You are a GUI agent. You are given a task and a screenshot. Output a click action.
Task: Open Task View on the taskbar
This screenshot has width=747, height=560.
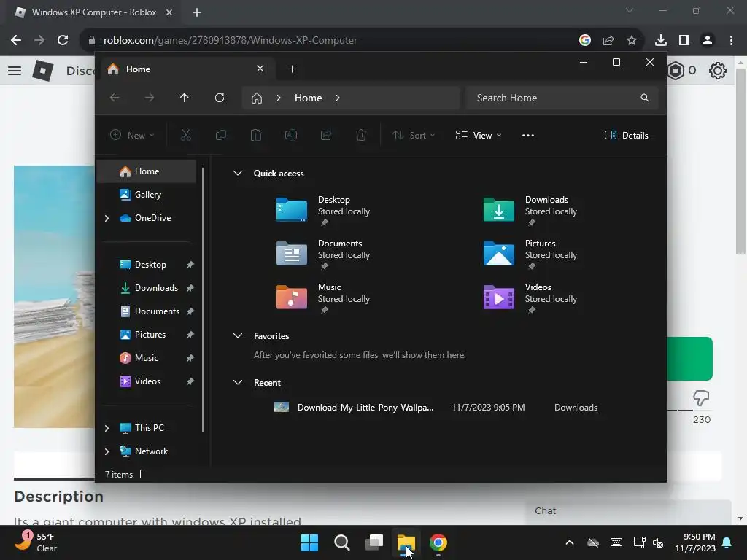click(x=374, y=542)
